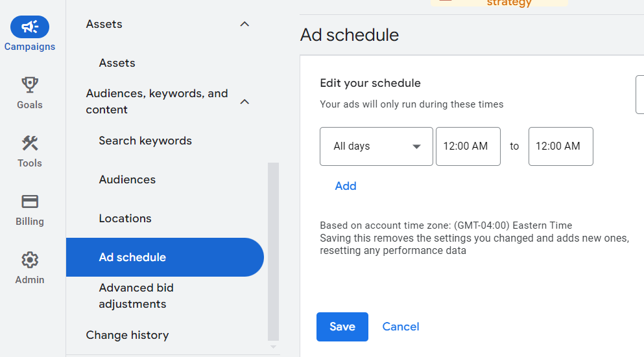Image resolution: width=644 pixels, height=357 pixels.
Task: Click the Add schedule link
Action: point(346,186)
